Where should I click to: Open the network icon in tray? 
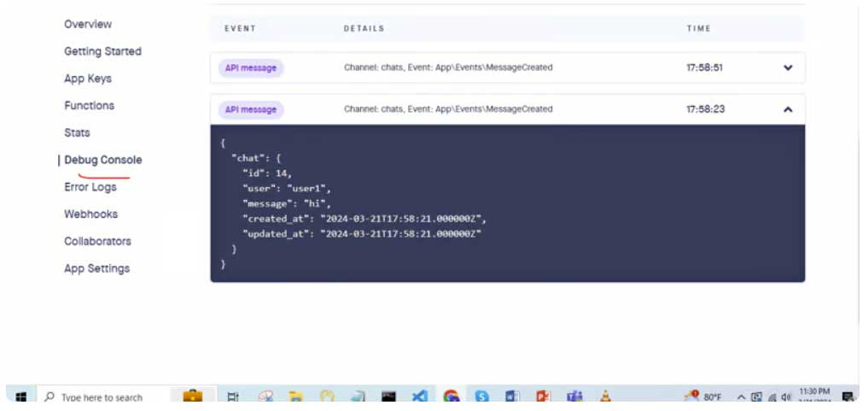pos(772,397)
